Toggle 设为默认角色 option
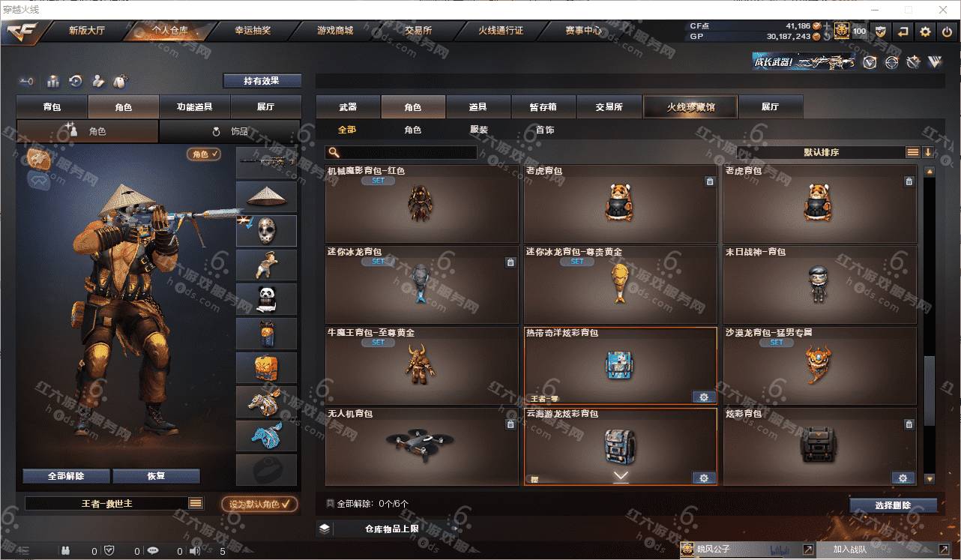961x560 pixels. pos(259,504)
